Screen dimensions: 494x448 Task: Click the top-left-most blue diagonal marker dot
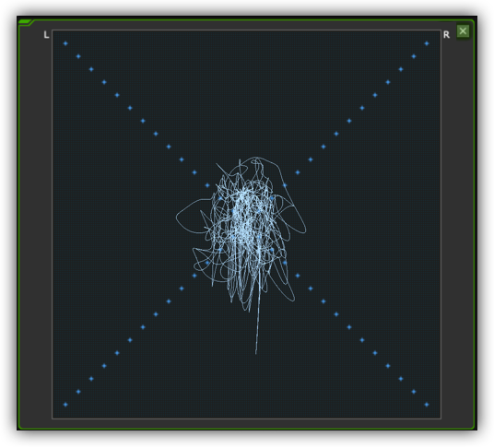click(x=65, y=43)
